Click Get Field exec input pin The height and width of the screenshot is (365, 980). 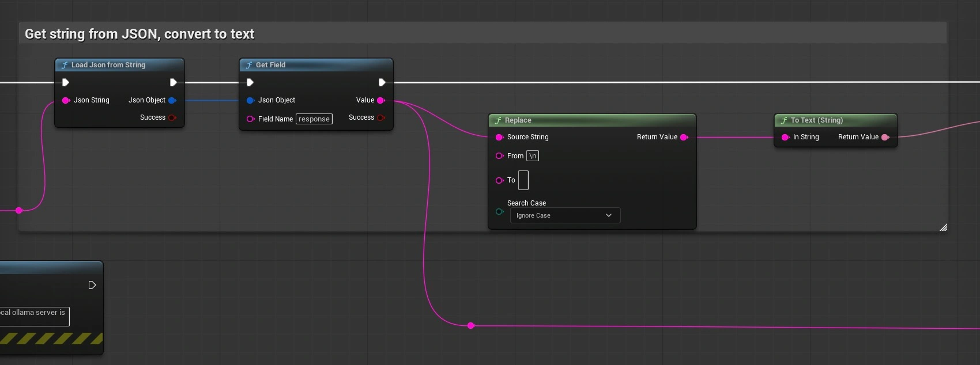pos(250,82)
